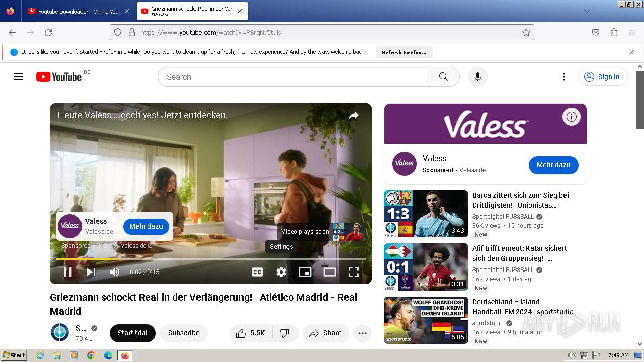
Task: Open the Windows Start menu
Action: click(14, 355)
